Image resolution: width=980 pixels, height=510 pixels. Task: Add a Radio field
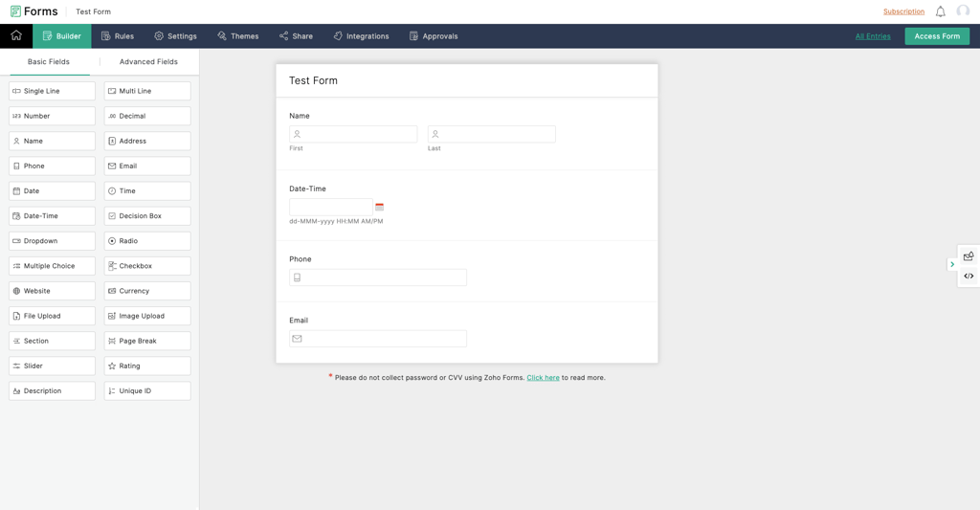(x=147, y=240)
